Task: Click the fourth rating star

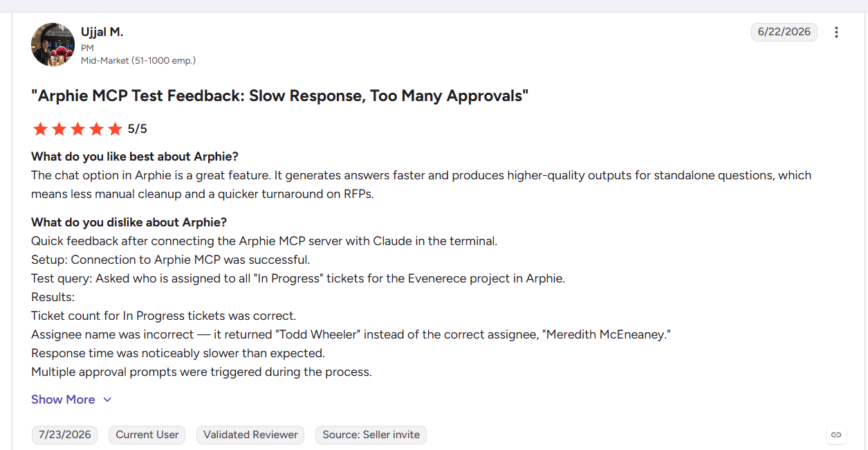Action: coord(96,129)
